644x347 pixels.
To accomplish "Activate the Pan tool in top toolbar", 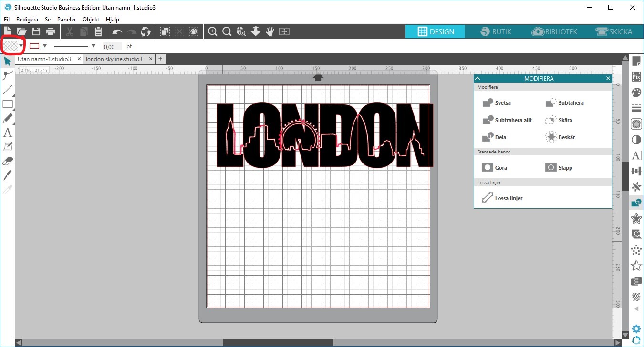I will [270, 31].
